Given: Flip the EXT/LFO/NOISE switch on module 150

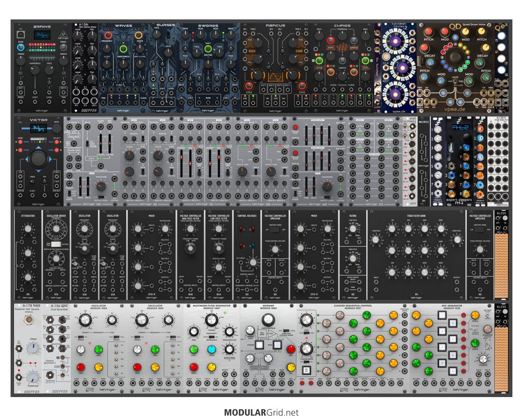Looking at the screenshot, I should pyautogui.click(x=87, y=144).
